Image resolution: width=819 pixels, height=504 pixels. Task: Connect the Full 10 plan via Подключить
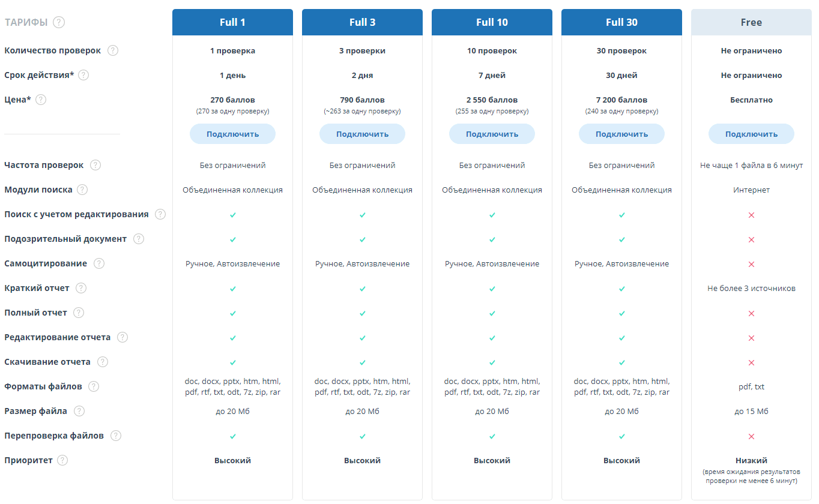492,134
